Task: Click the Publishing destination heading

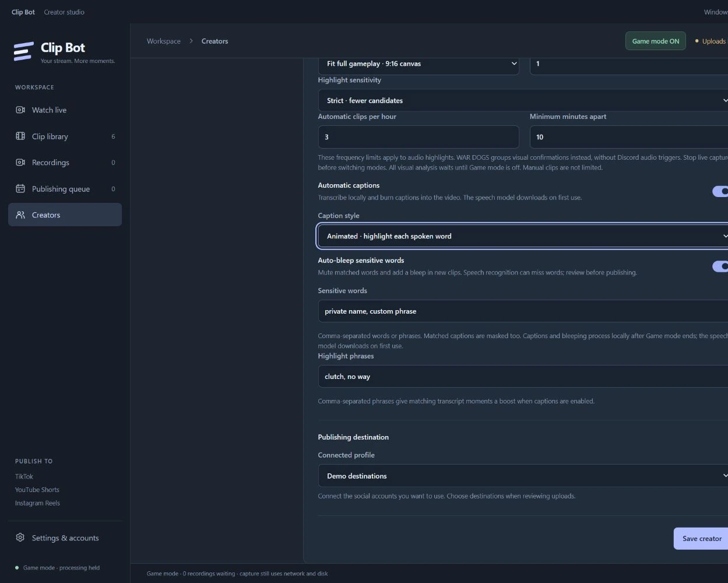Action: click(x=353, y=437)
